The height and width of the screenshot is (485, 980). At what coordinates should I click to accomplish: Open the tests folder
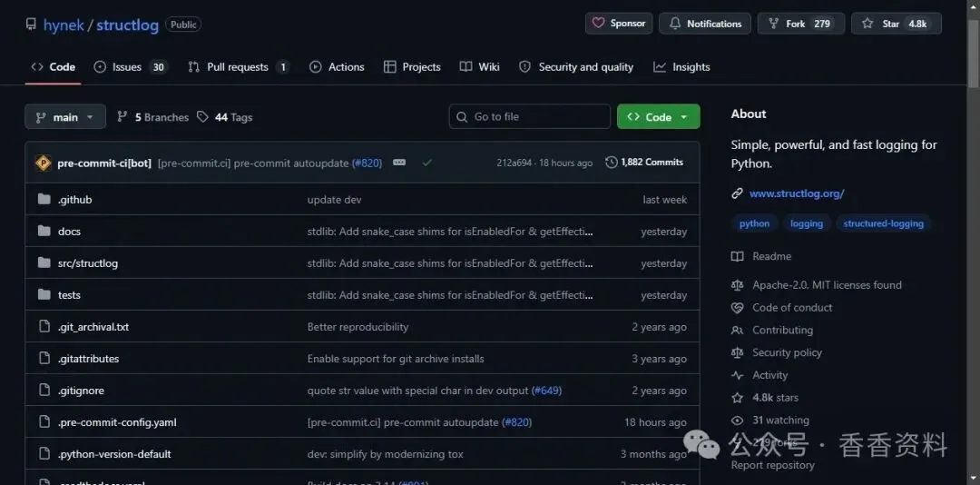pyautogui.click(x=69, y=295)
